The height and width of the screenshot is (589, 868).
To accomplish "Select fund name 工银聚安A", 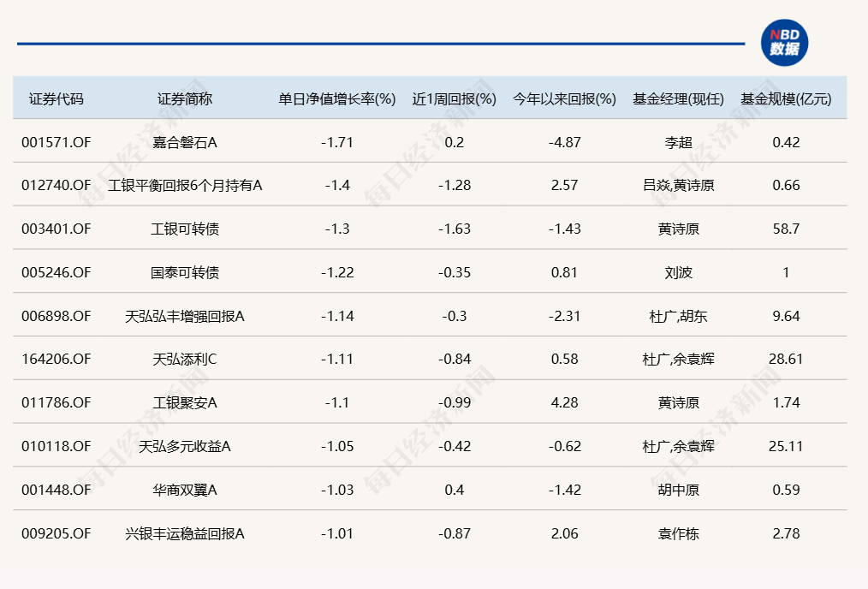I will [x=185, y=402].
